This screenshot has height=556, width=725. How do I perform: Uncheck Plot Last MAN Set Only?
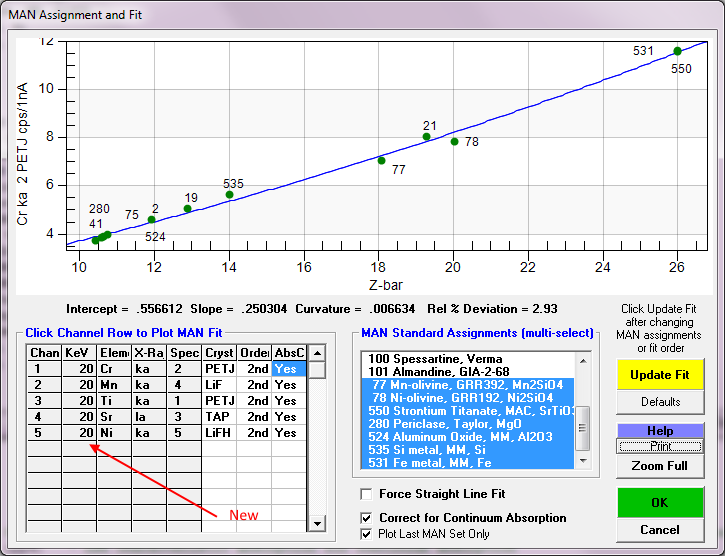(367, 534)
